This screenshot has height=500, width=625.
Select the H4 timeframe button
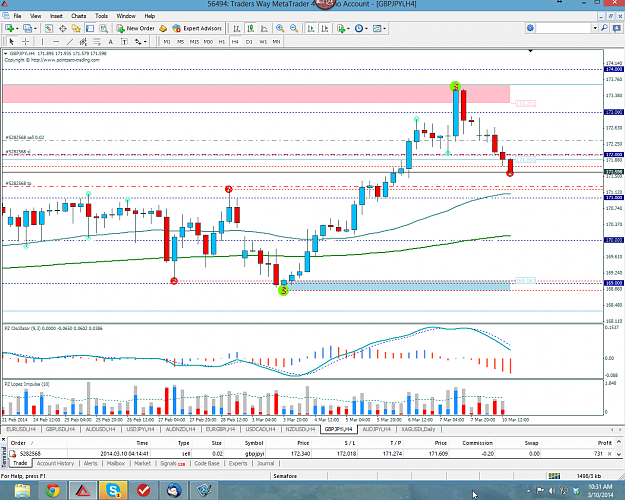235,41
